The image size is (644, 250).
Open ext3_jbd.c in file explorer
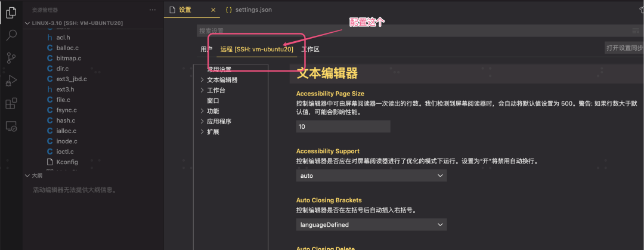72,79
